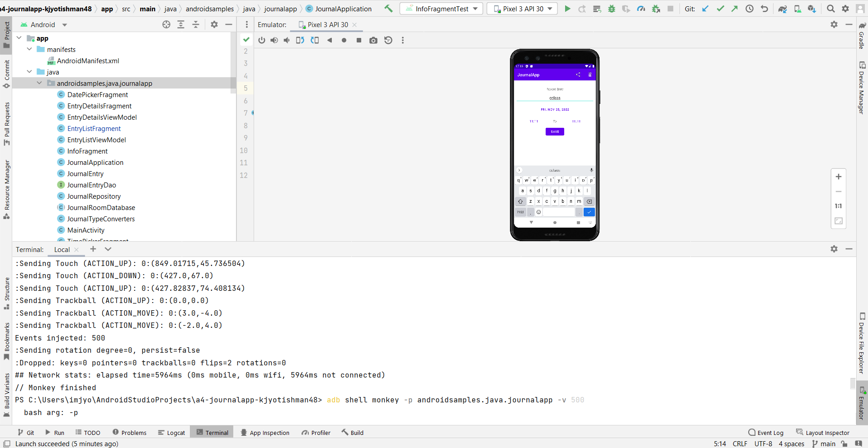Click emulator Home circle button

click(x=344, y=40)
